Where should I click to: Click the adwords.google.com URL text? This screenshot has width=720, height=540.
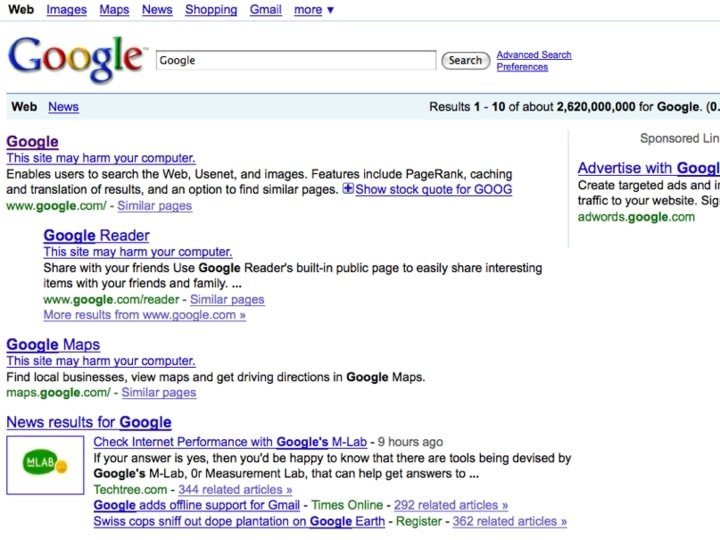click(x=636, y=217)
